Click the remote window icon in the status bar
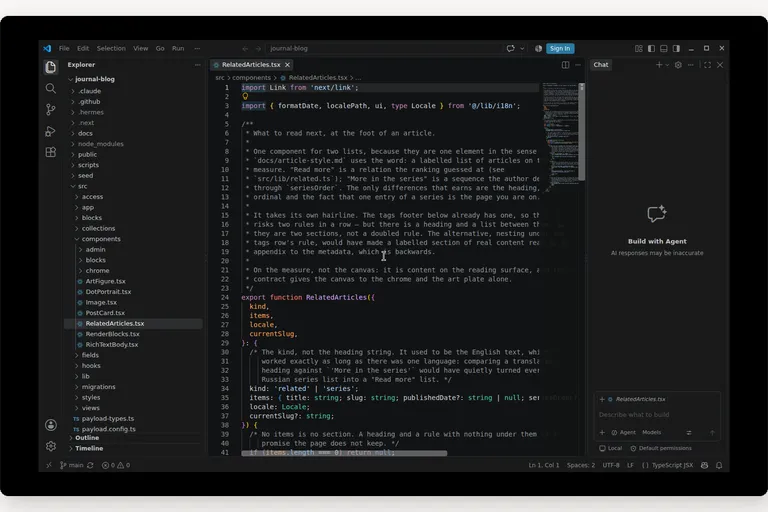Image resolution: width=768 pixels, height=512 pixels. (x=48, y=465)
